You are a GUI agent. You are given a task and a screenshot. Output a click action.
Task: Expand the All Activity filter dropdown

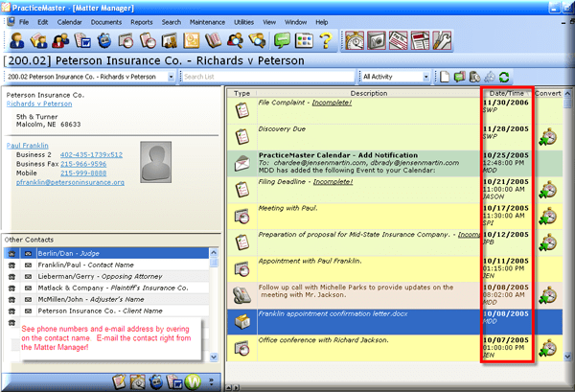click(x=425, y=77)
